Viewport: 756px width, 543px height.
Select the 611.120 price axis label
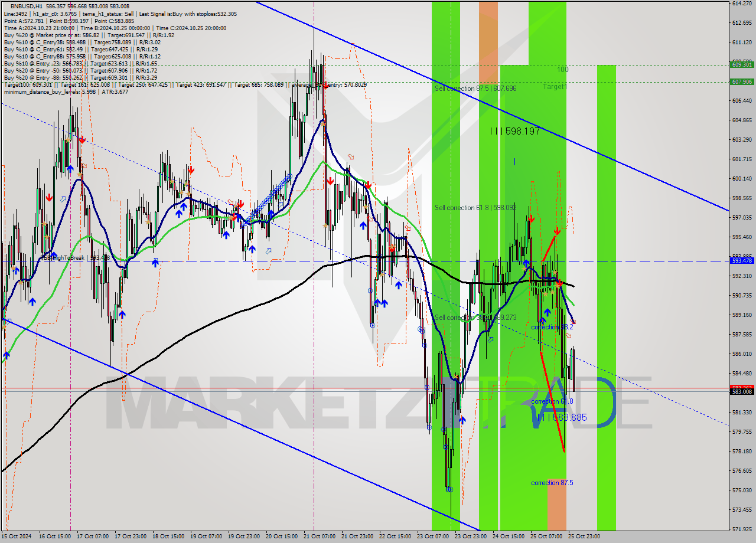pyautogui.click(x=742, y=42)
